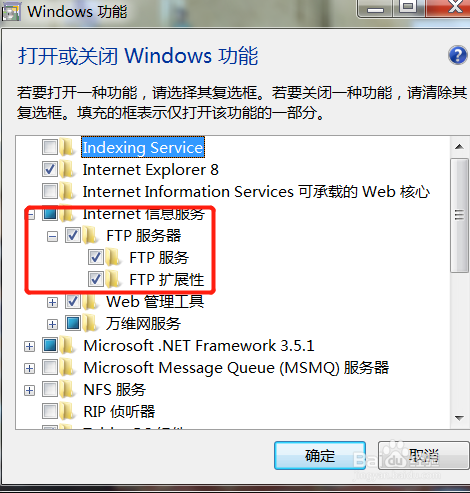470x493 pixels.
Task: Click the 取消 button
Action: [424, 455]
